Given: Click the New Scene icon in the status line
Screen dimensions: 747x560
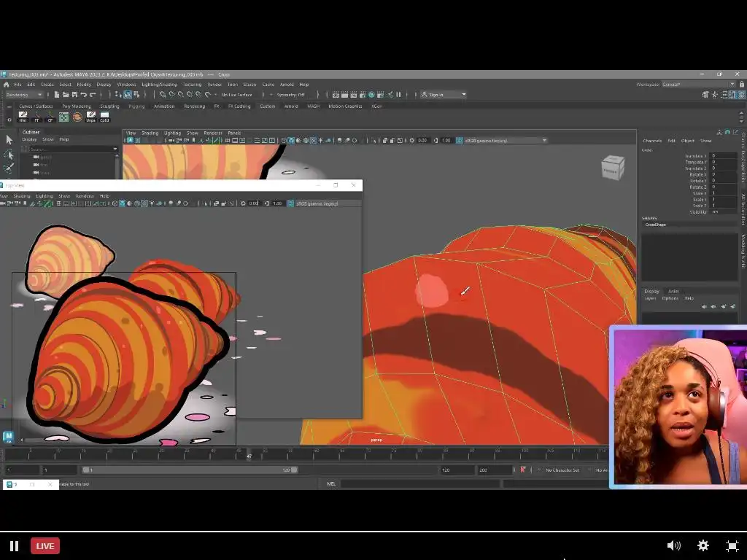Looking at the screenshot, I should click(x=57, y=95).
